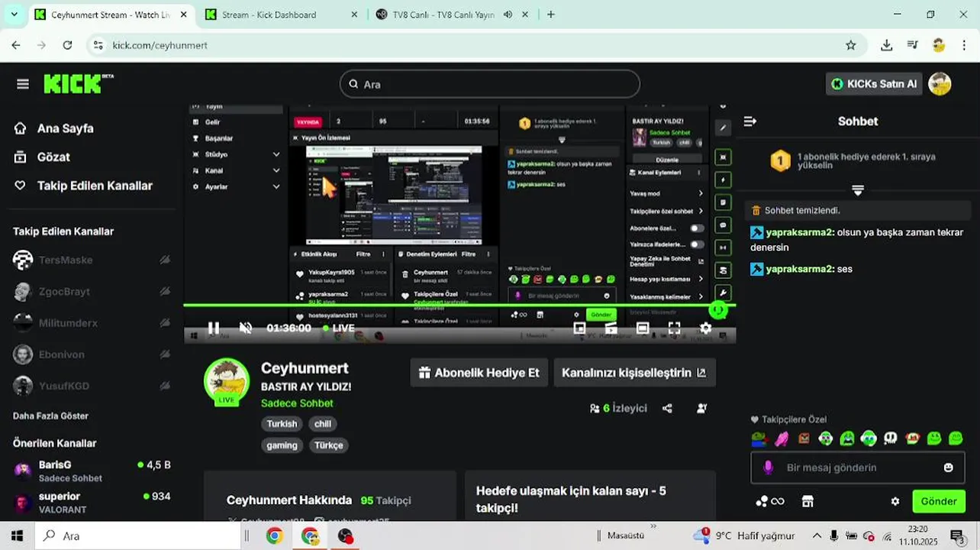Switch to the Stream - Kick Dashboard tab
Image resolution: width=980 pixels, height=550 pixels.
tap(279, 15)
